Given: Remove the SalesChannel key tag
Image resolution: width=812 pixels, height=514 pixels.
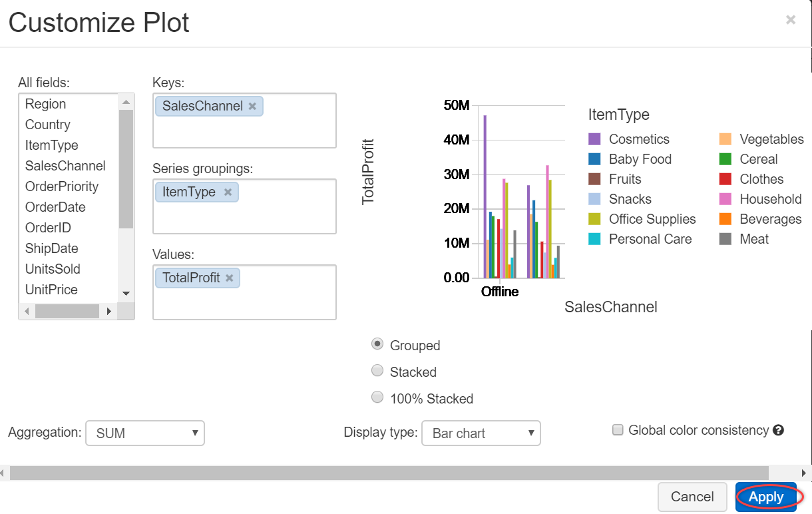Looking at the screenshot, I should point(252,107).
